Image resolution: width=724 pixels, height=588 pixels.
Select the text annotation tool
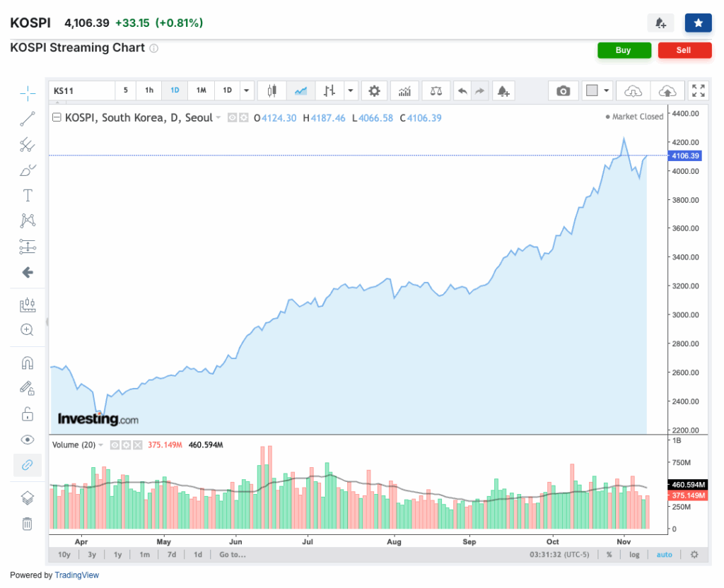coord(27,195)
